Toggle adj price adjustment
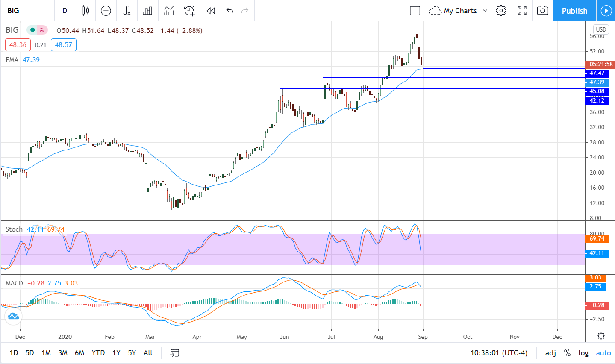Image resolution: width=615 pixels, height=364 pixels. coord(550,353)
